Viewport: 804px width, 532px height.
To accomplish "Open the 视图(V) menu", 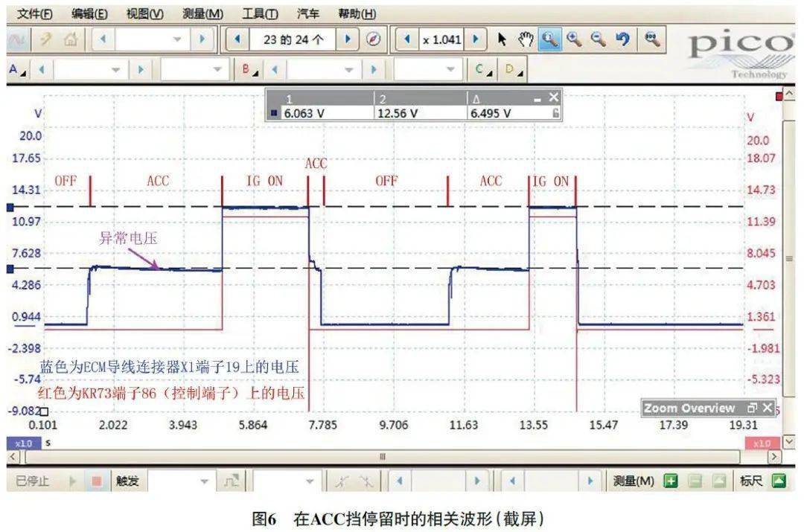I will pyautogui.click(x=145, y=14).
